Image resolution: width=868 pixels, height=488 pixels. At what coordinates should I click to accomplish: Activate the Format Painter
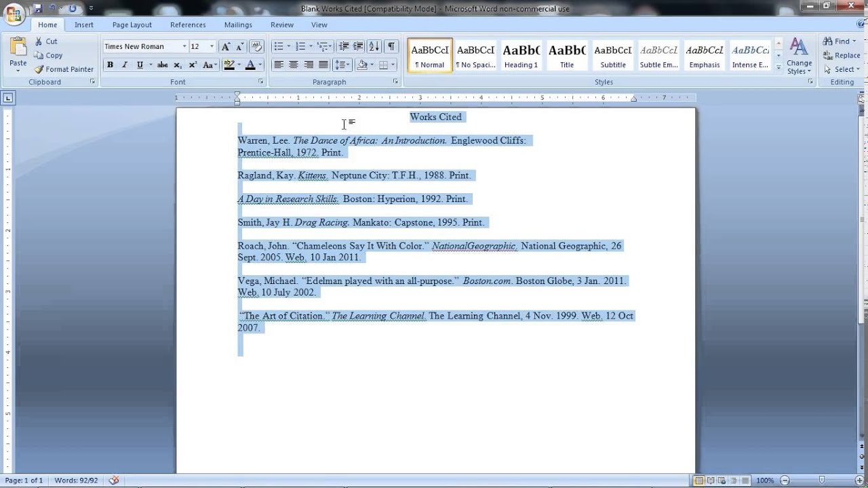click(x=64, y=69)
